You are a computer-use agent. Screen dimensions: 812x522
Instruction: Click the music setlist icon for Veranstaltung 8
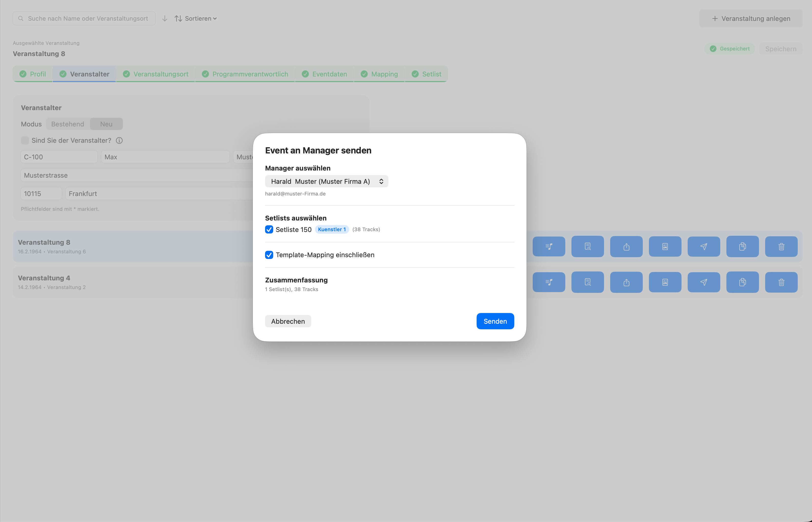tap(549, 246)
